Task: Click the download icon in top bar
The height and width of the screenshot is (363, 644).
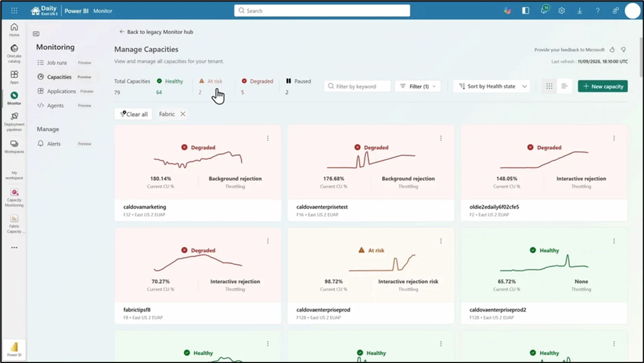Action: [x=580, y=11]
